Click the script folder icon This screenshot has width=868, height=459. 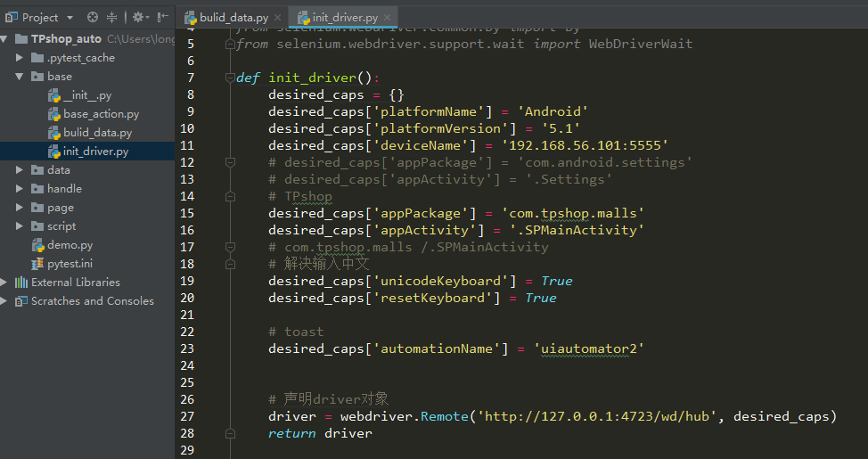pos(37,225)
